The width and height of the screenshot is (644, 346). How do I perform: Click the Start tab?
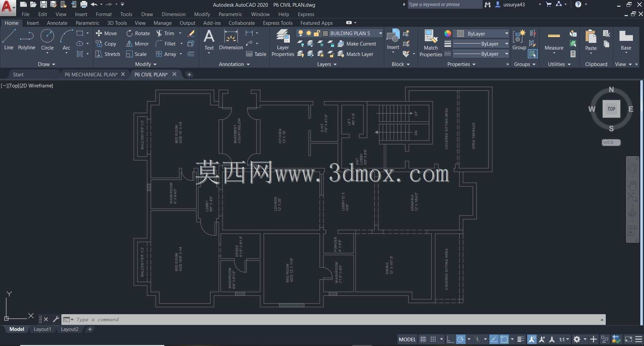[x=18, y=74]
